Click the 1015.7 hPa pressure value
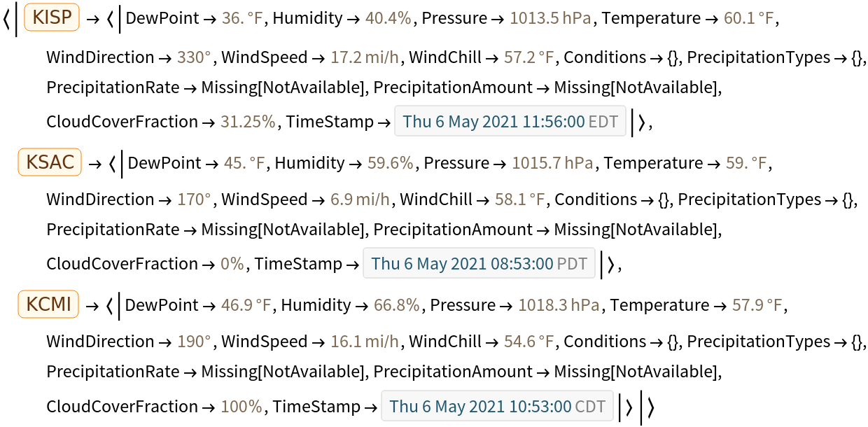Image resolution: width=868 pixels, height=427 pixels. (552, 163)
